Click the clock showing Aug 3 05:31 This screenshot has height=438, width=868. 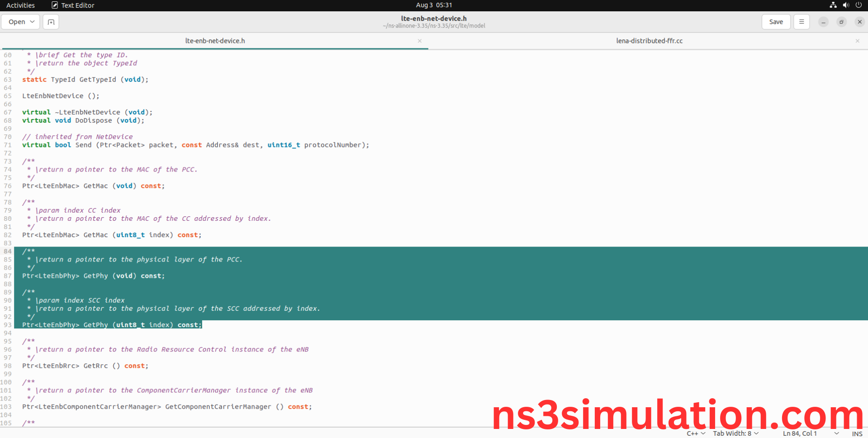click(434, 5)
